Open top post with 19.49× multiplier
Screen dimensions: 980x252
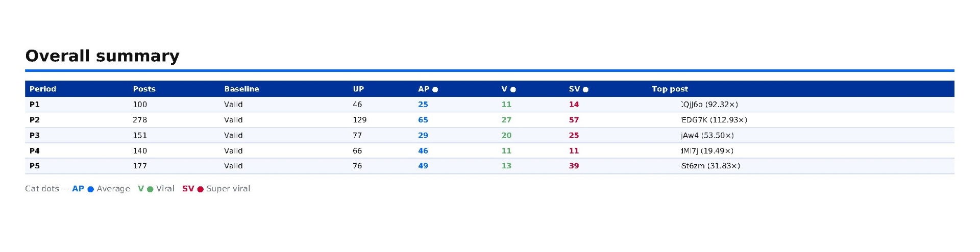707,150
